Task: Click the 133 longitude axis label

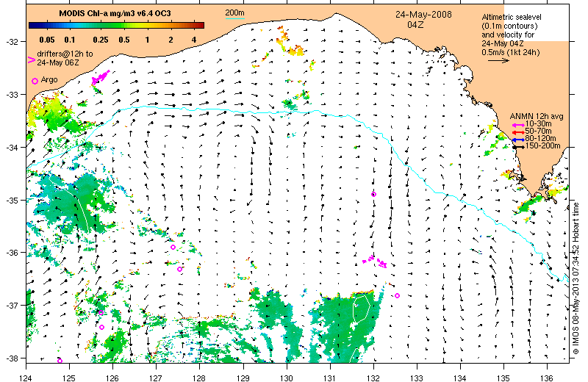Action: click(x=417, y=378)
